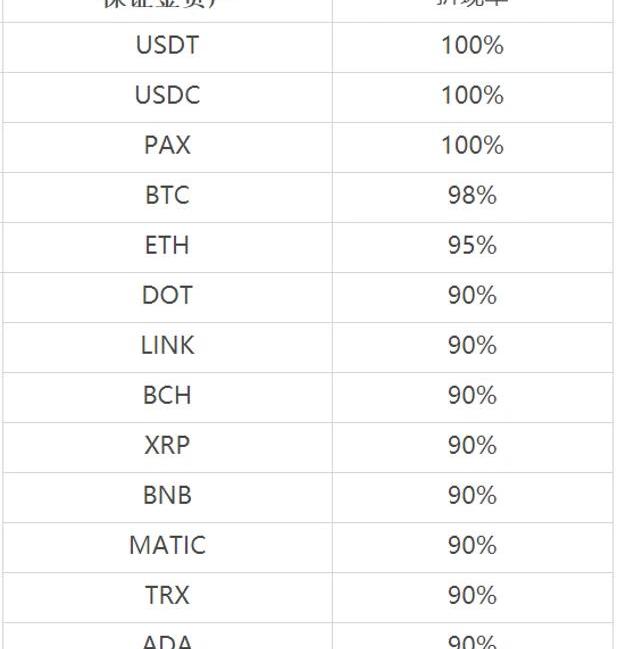Viewport: 619px width, 649px height.
Task: Select the 100% rate beside USDC
Action: [472, 96]
